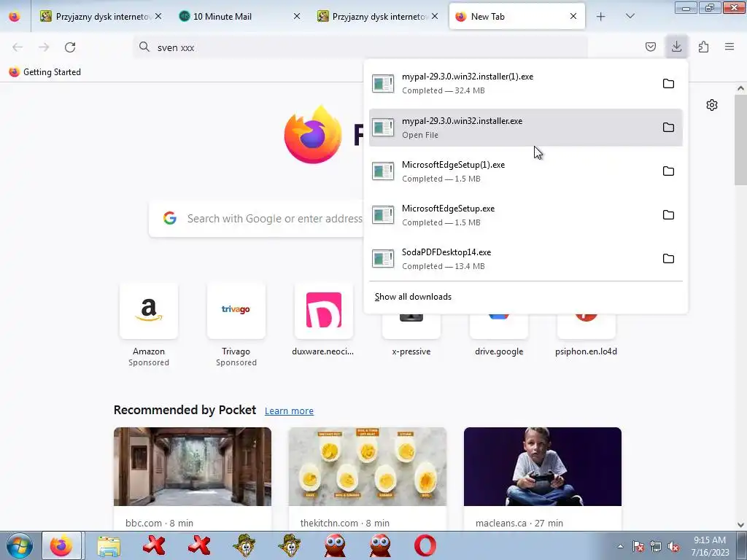Image resolution: width=747 pixels, height=560 pixels.
Task: Close the 10 Minute Mail tab
Action: tap(297, 16)
